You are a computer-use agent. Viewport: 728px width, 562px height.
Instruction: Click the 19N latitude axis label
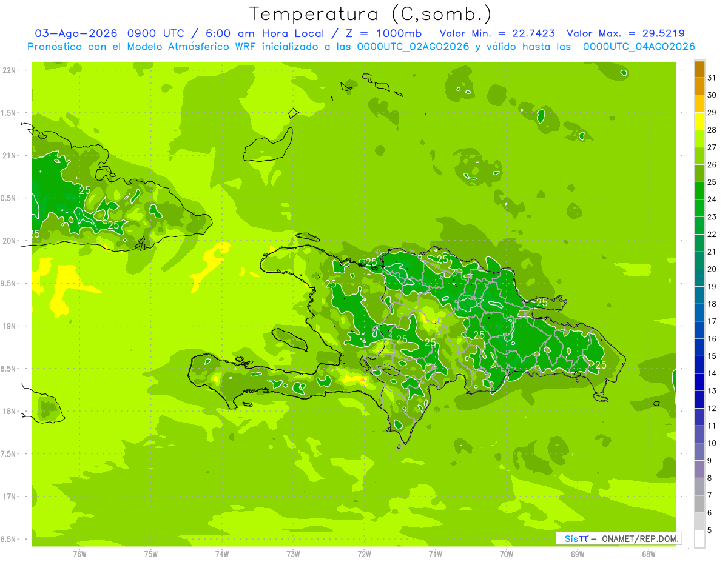click(x=10, y=326)
